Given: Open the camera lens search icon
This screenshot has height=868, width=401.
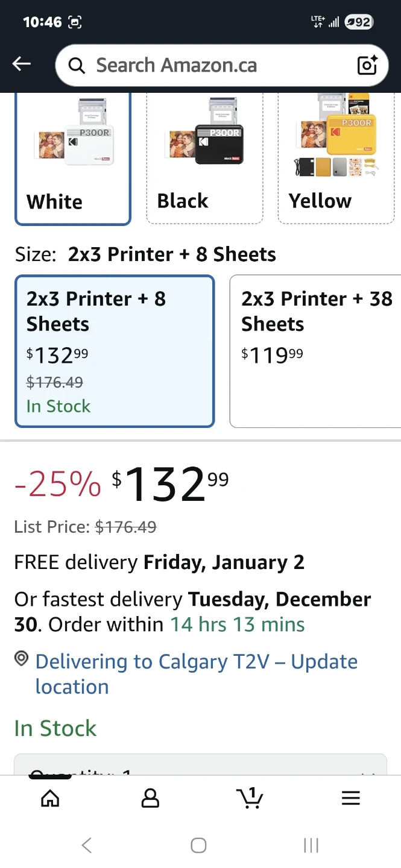Looking at the screenshot, I should click(367, 65).
